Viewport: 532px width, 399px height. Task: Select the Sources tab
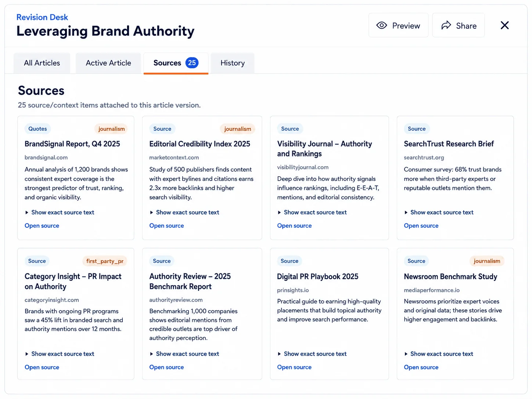click(176, 63)
